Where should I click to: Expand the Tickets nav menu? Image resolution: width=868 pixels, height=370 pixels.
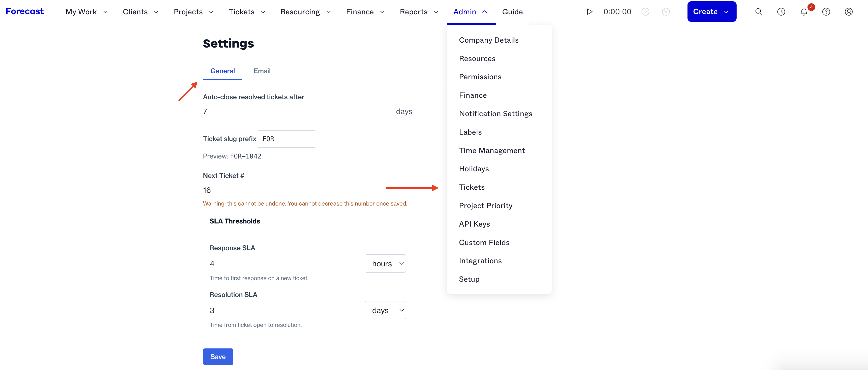247,12
